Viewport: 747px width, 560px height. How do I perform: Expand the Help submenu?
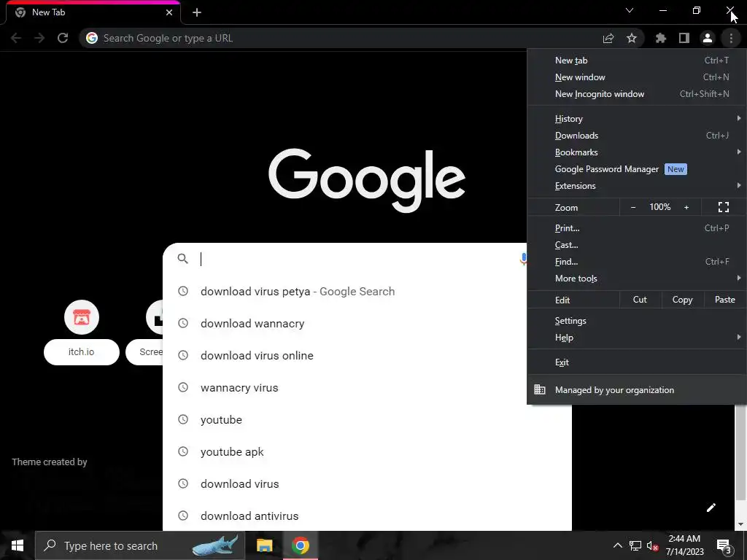(637, 338)
